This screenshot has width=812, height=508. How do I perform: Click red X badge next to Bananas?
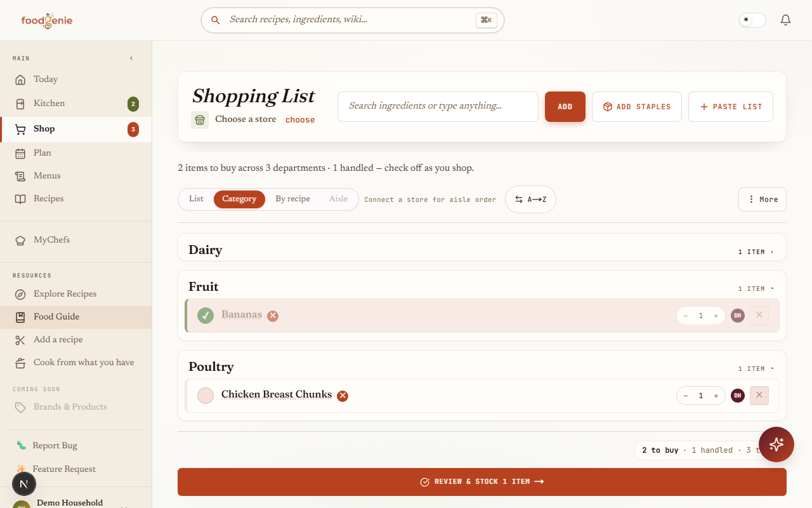pyautogui.click(x=273, y=316)
